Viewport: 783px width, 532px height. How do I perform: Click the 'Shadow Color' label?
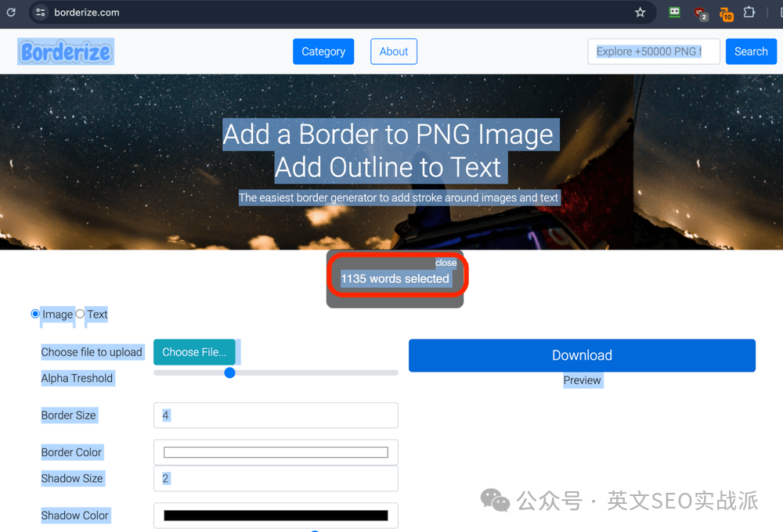(x=75, y=516)
